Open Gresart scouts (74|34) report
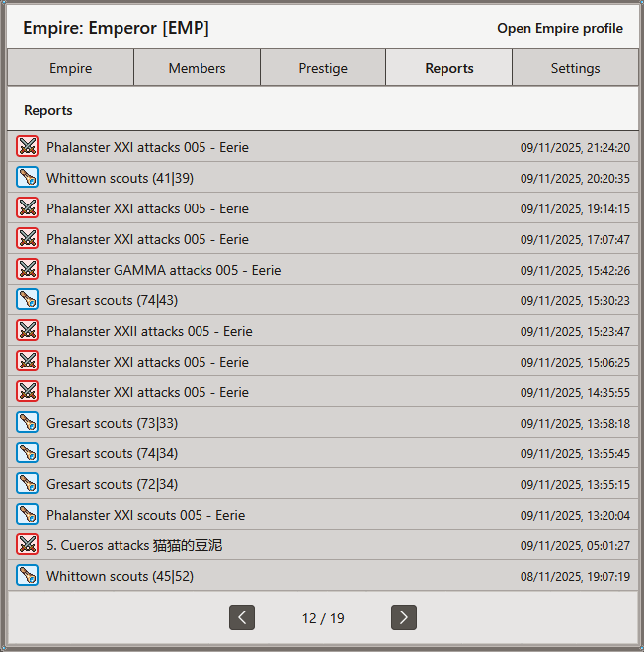644x652 pixels. pyautogui.click(x=323, y=453)
